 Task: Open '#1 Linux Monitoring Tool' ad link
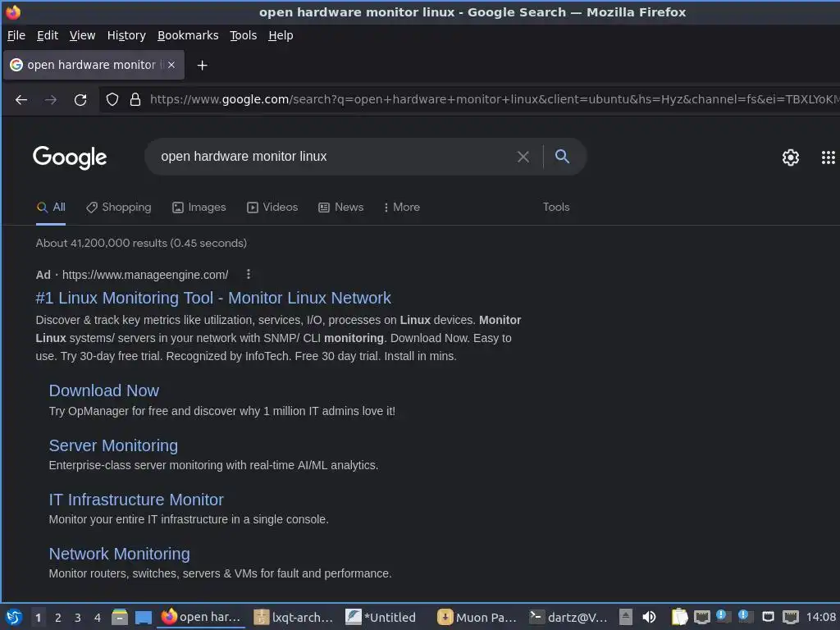pyautogui.click(x=213, y=298)
